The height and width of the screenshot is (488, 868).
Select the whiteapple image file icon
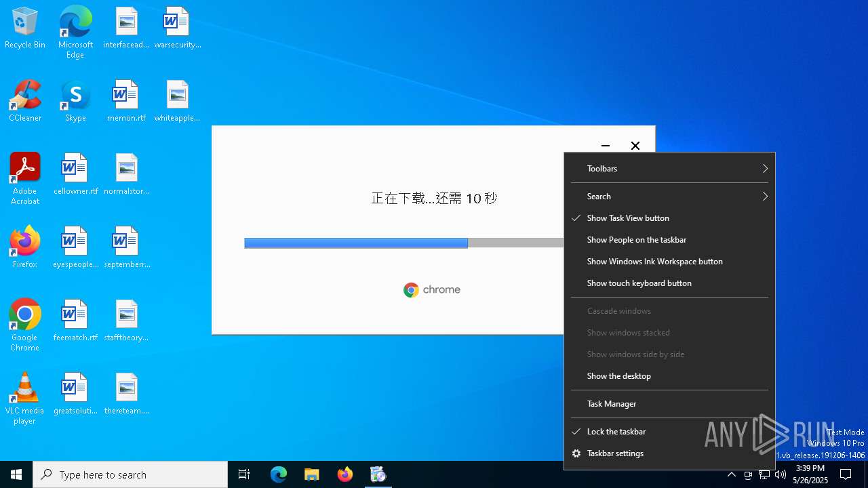177,102
